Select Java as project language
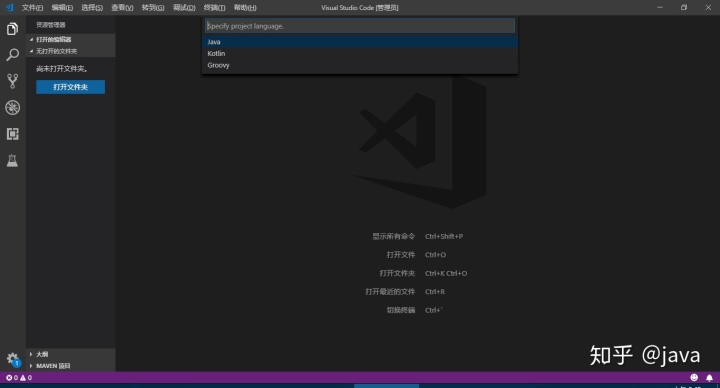Image resolution: width=720 pixels, height=388 pixels. (x=360, y=42)
